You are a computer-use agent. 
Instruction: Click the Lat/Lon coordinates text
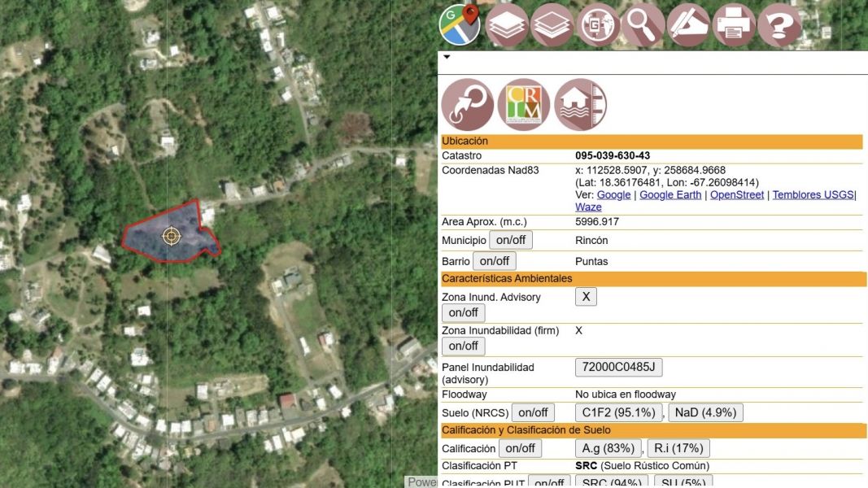tap(666, 182)
